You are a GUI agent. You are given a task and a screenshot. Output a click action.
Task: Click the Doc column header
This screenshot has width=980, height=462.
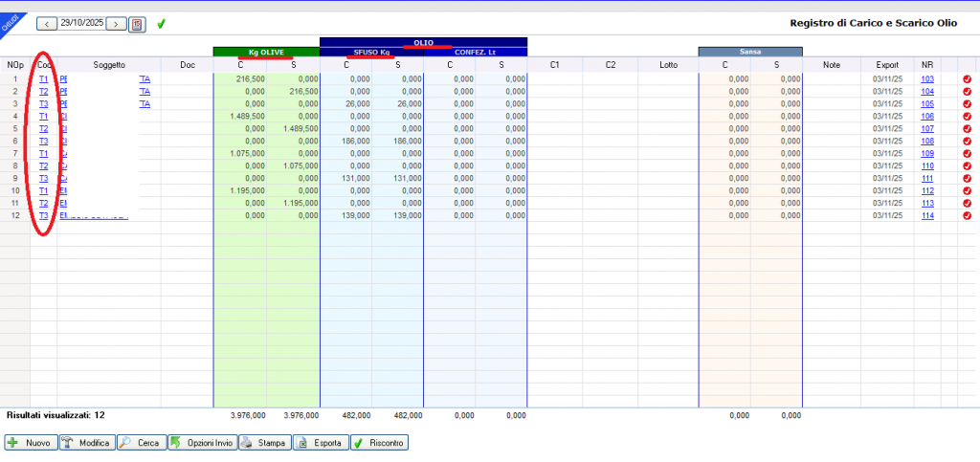pos(188,65)
